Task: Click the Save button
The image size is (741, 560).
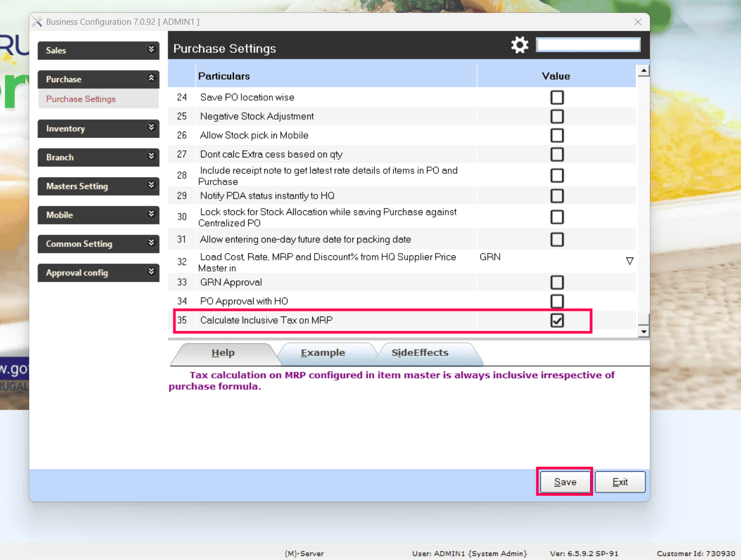Action: (565, 482)
